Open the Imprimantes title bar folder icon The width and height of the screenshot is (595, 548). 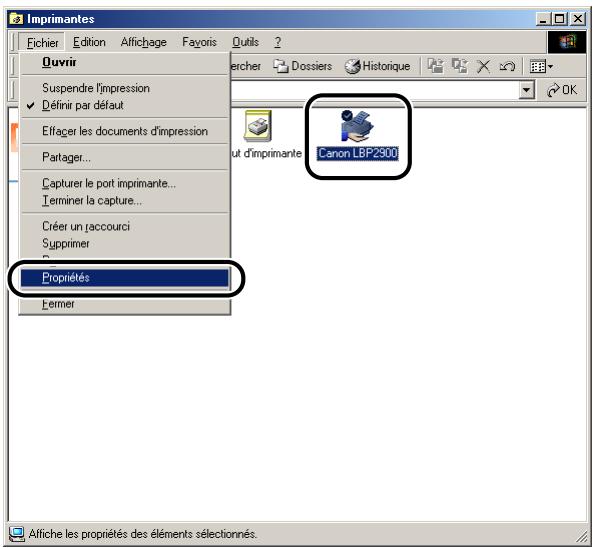point(16,19)
